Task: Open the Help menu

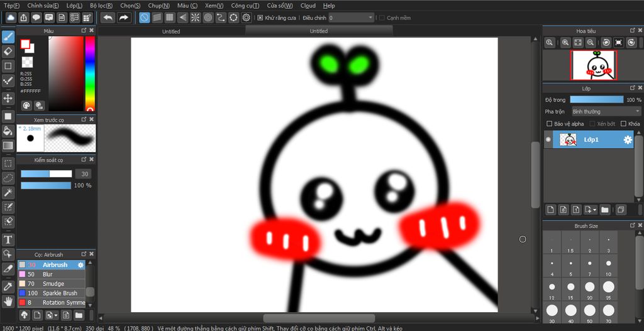Action: [x=328, y=6]
